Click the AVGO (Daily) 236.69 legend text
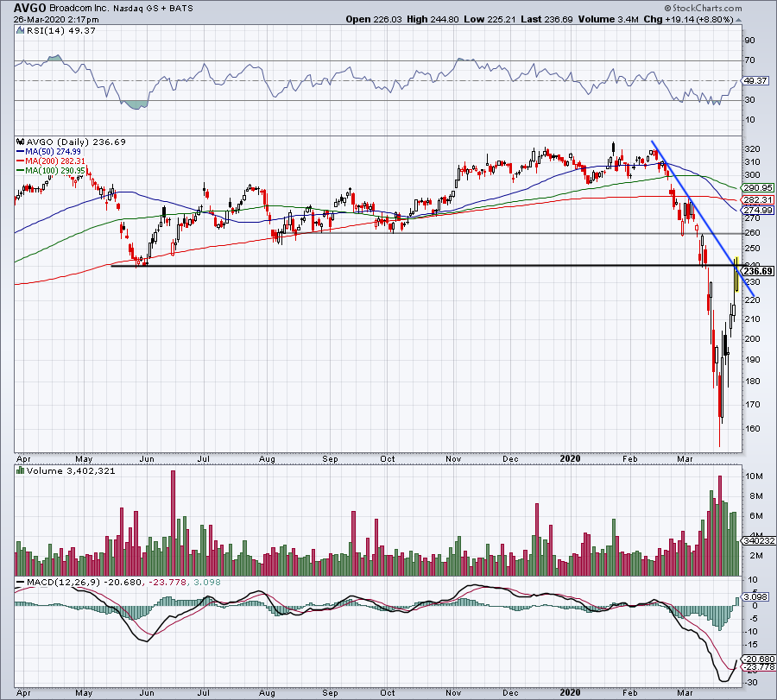The width and height of the screenshot is (777, 700). [x=76, y=142]
